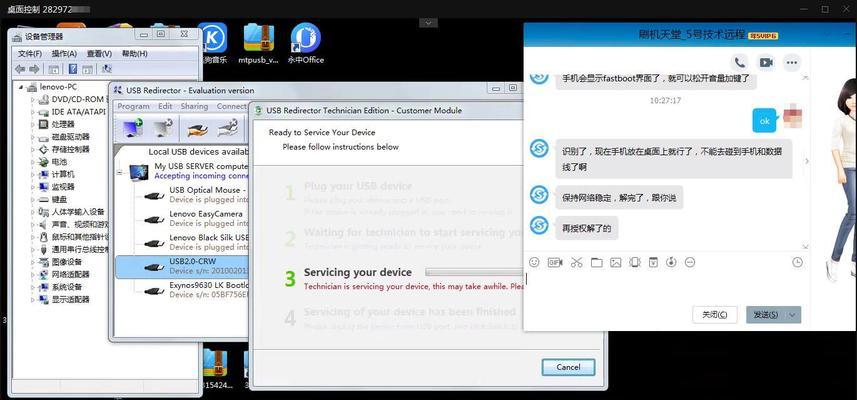Collapse the lenovo-PC root node
The height and width of the screenshot is (400, 857).
click(21, 87)
